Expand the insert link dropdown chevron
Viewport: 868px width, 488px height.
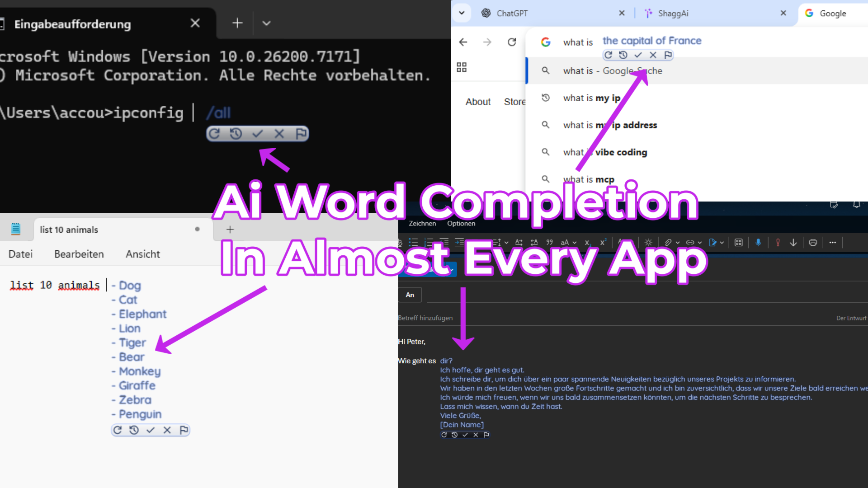pos(699,242)
